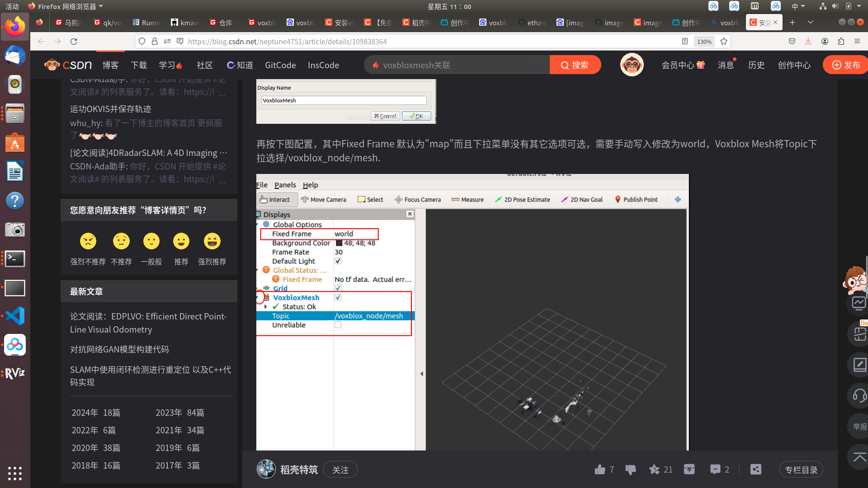
Task: Click the 关注 follow button
Action: tap(340, 470)
